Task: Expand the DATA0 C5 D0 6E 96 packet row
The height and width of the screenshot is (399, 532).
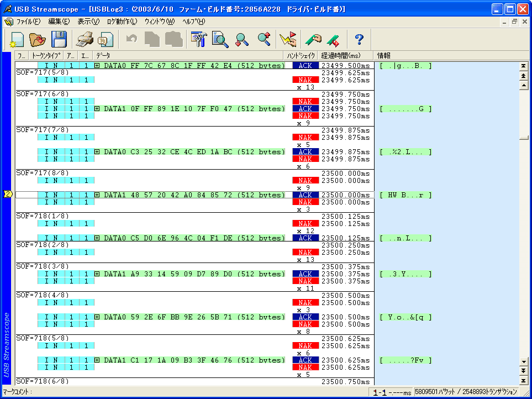Action: pyautogui.click(x=97, y=238)
